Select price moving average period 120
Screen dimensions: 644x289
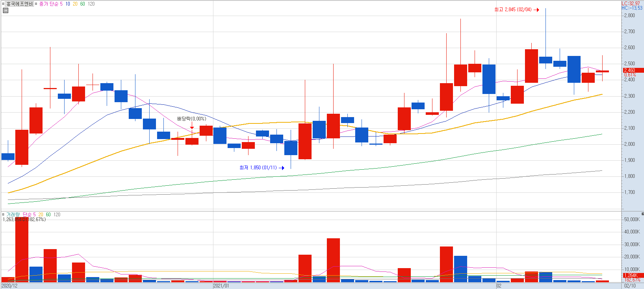[91, 4]
